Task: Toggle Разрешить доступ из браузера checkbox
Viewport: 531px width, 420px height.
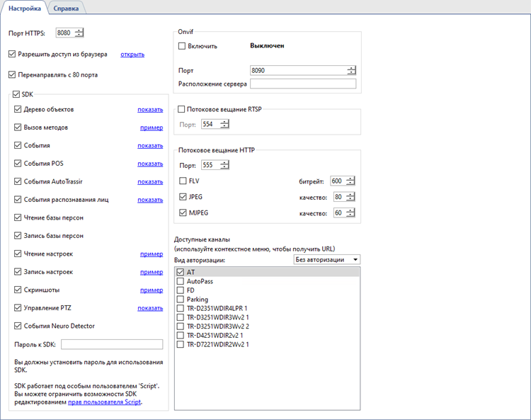Action: (12, 54)
